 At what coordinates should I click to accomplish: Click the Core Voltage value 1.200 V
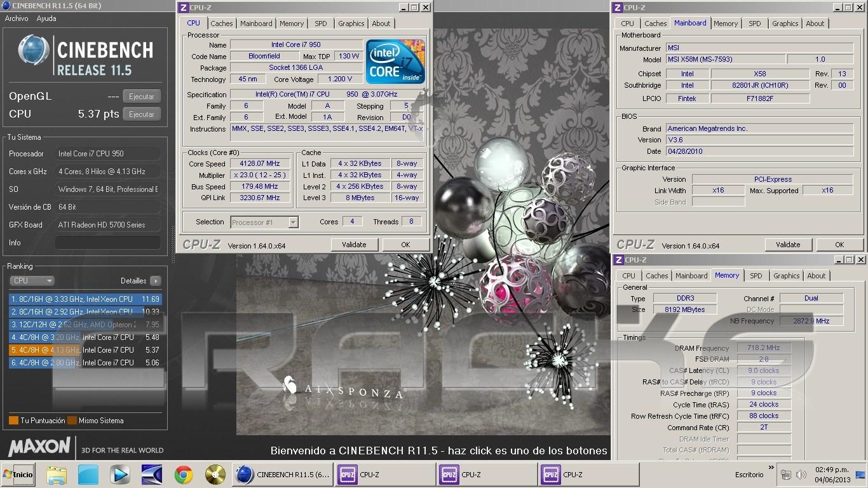click(x=340, y=79)
